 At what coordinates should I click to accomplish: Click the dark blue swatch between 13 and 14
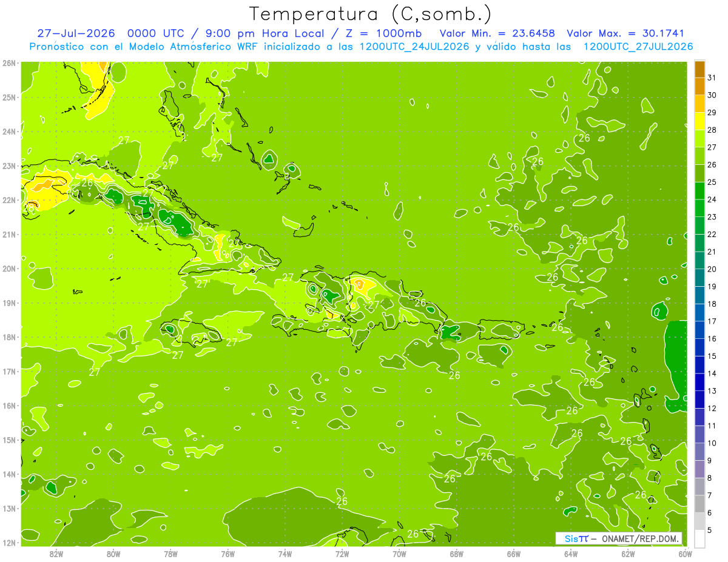coord(699,382)
